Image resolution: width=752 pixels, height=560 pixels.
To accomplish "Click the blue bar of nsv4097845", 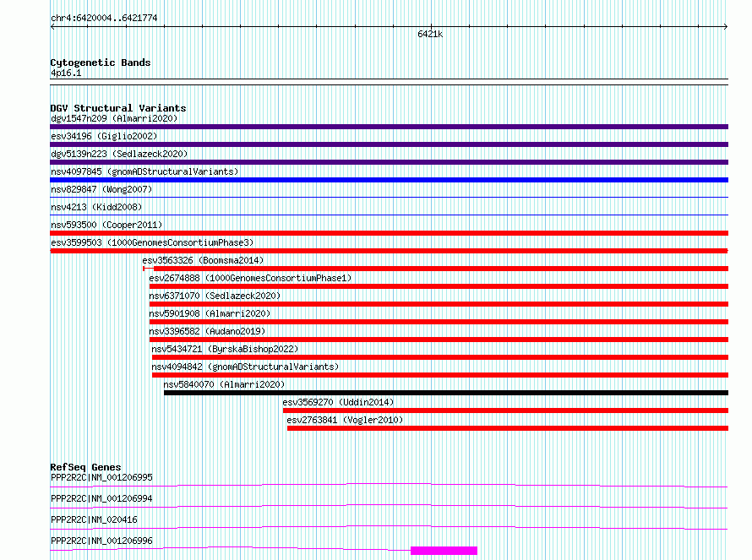I will [x=389, y=180].
